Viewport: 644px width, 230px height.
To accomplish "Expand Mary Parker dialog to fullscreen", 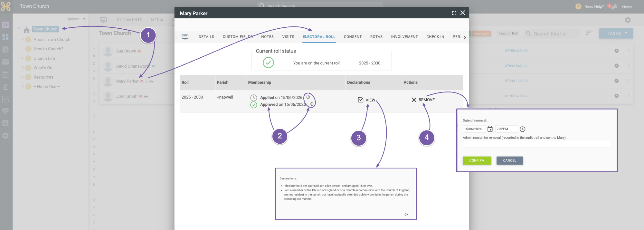I will pyautogui.click(x=454, y=13).
